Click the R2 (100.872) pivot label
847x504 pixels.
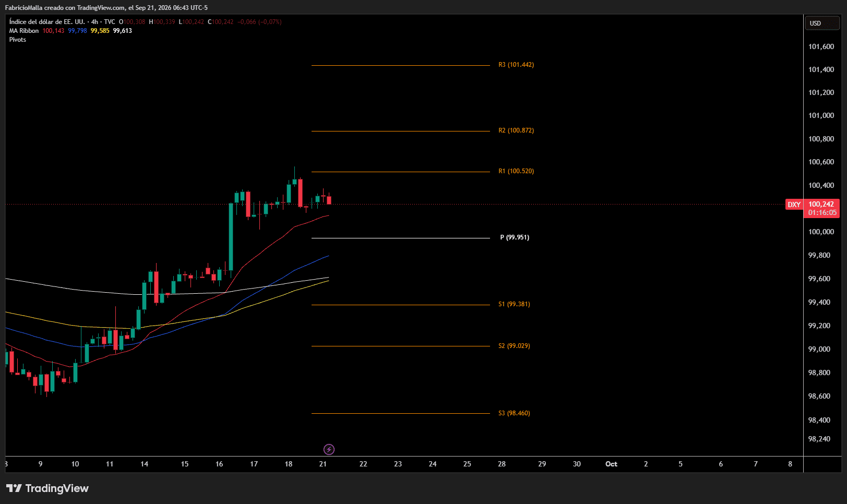point(516,130)
